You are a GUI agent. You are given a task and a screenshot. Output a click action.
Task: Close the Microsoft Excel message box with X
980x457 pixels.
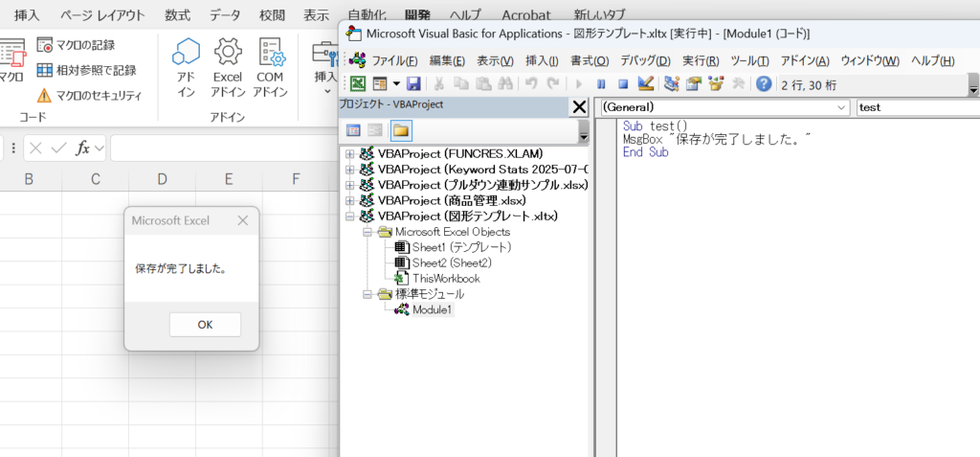pos(242,220)
